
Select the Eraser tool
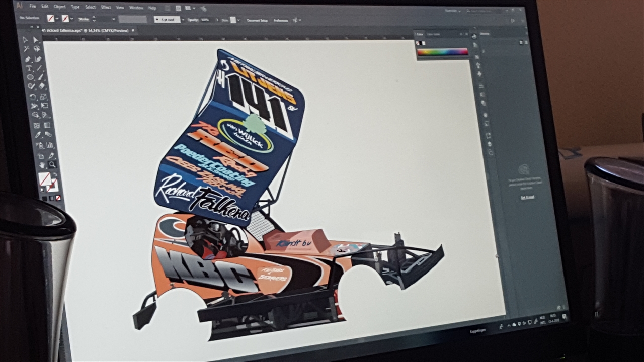coord(42,86)
